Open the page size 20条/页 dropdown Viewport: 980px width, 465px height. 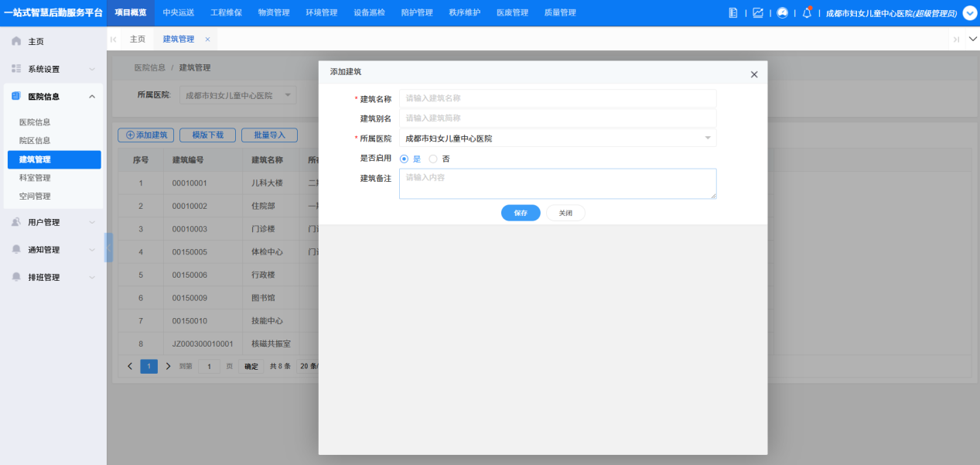tap(309, 366)
